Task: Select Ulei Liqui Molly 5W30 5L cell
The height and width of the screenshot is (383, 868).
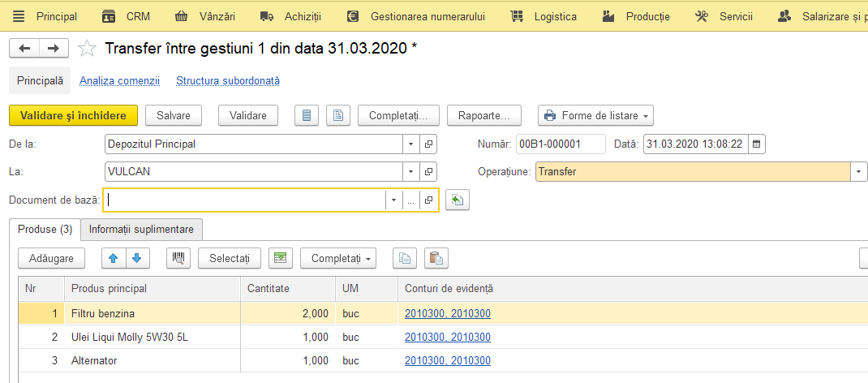Action: tap(153, 337)
